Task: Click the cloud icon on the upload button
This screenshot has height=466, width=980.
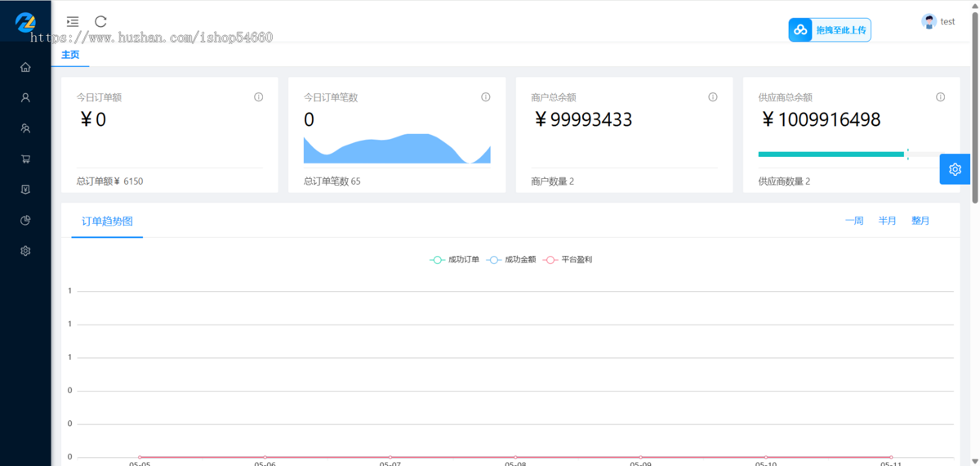Action: [x=800, y=30]
